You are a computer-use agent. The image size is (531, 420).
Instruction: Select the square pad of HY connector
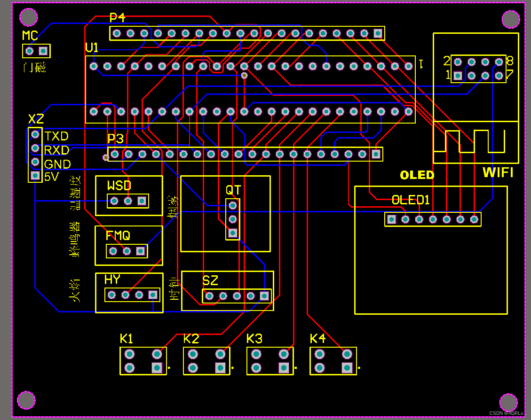click(153, 295)
